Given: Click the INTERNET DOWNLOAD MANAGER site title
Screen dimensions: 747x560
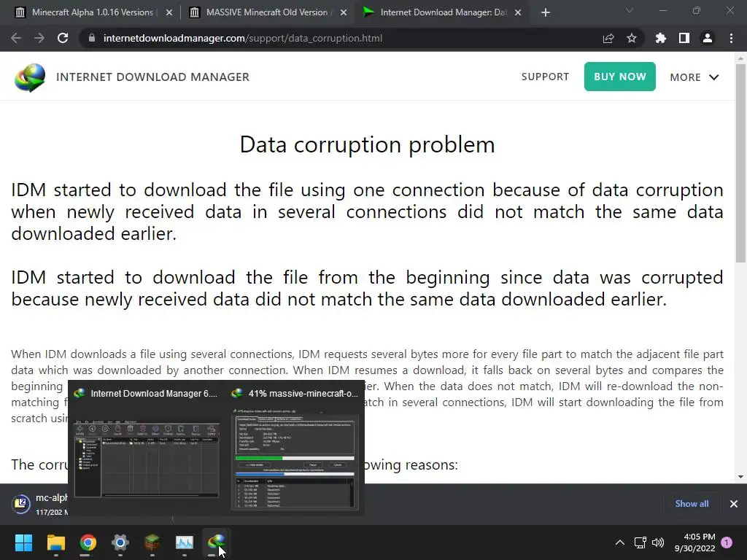Looking at the screenshot, I should coord(153,77).
